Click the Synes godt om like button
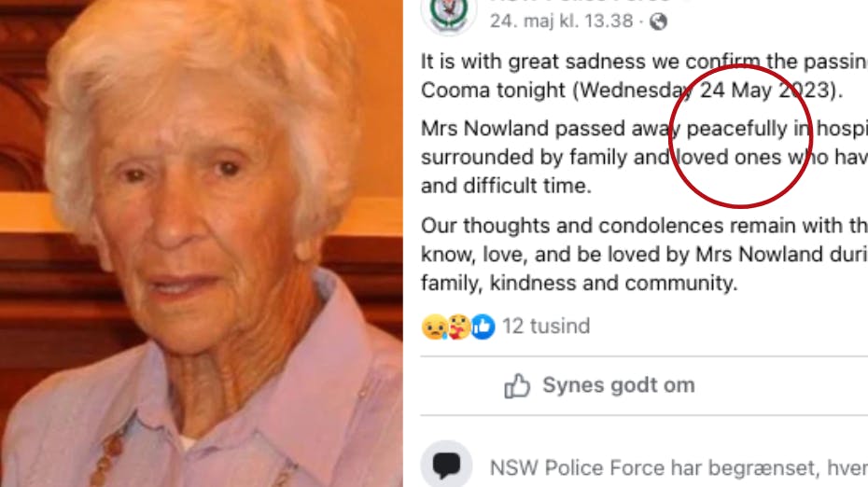This screenshot has width=868, height=487. [599, 385]
